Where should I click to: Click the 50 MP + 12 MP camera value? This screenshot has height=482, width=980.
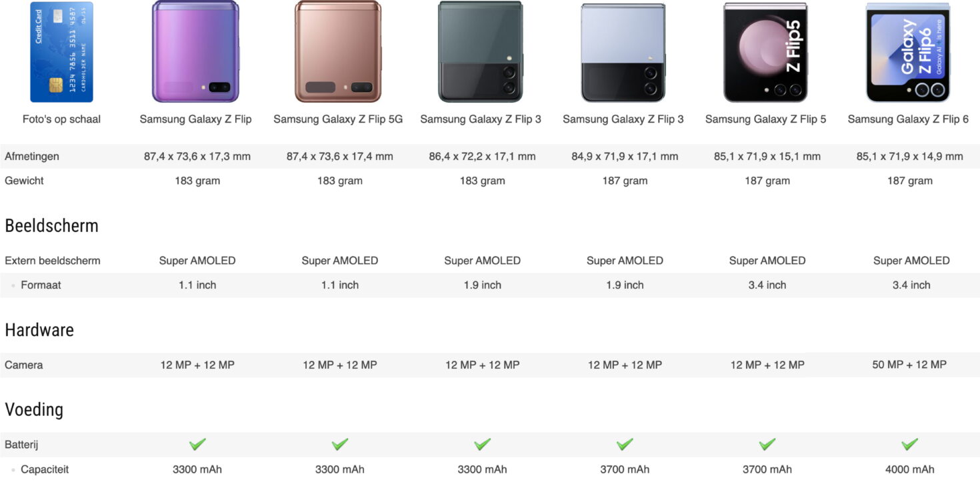(x=909, y=365)
